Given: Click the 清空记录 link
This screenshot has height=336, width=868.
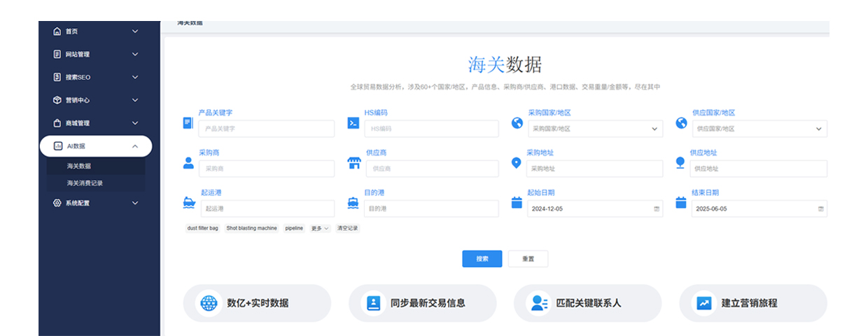Looking at the screenshot, I should (x=347, y=228).
